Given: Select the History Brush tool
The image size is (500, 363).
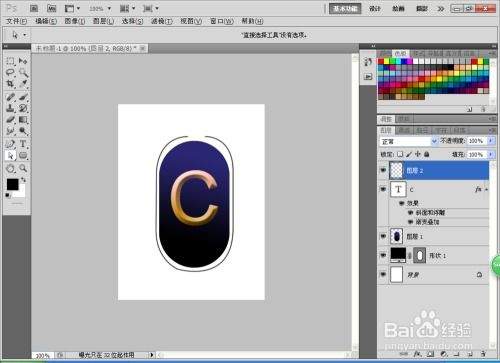Looking at the screenshot, I should (23, 108).
